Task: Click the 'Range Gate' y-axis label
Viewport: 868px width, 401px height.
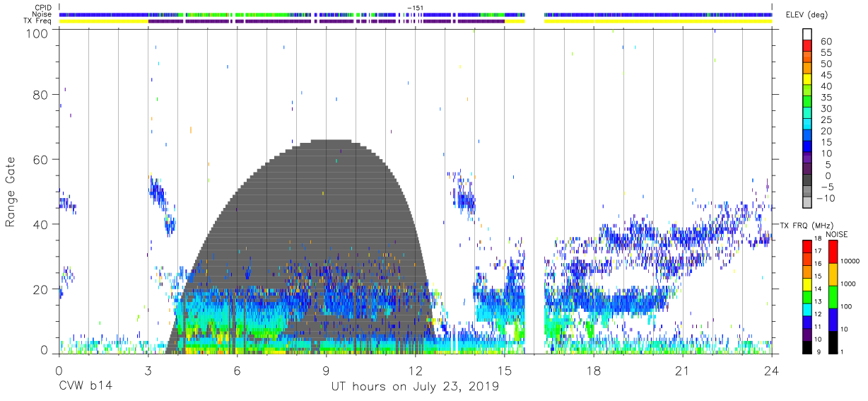Action: point(11,192)
